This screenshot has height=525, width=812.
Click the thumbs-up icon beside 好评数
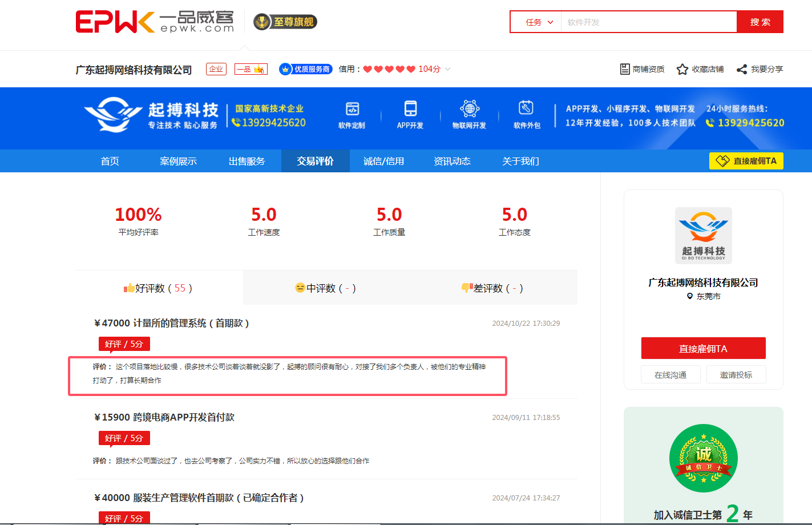(129, 288)
